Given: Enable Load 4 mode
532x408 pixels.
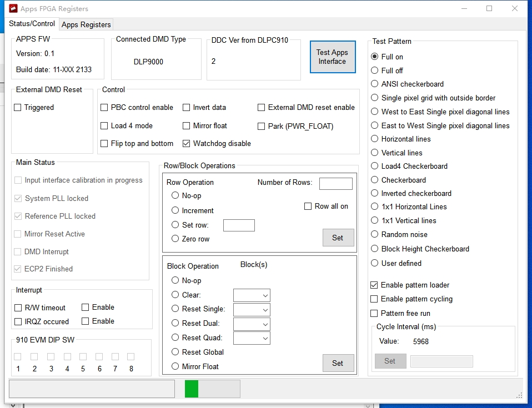Looking at the screenshot, I should (104, 125).
